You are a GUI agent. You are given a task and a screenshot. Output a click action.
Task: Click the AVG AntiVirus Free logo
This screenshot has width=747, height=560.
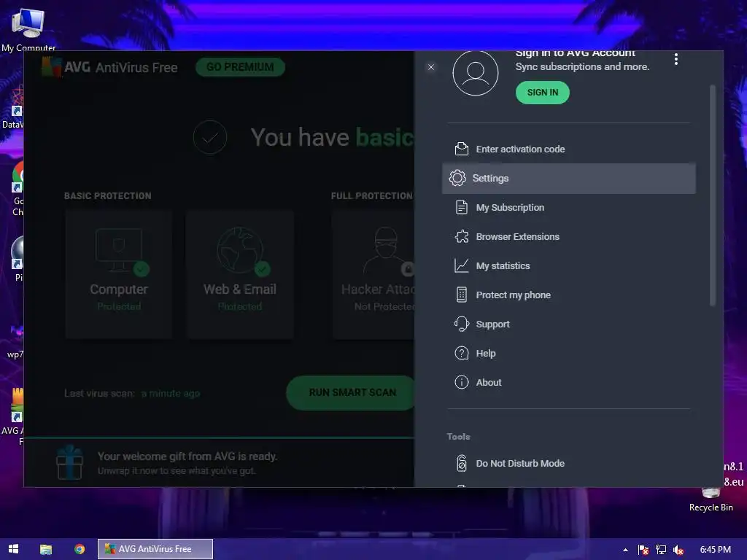point(109,67)
